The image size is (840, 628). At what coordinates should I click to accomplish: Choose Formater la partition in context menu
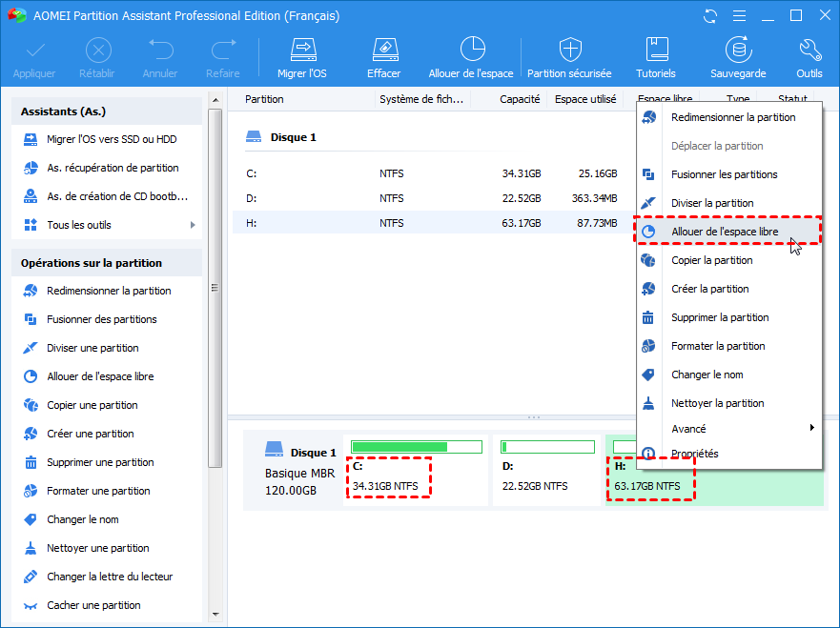pos(729,346)
